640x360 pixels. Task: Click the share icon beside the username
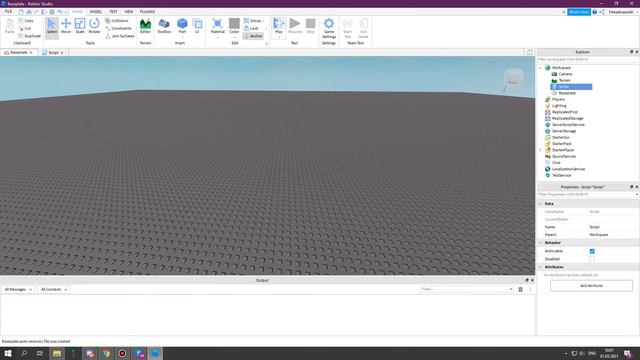coord(602,12)
